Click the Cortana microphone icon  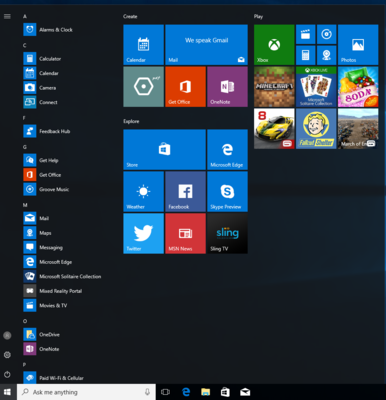click(x=147, y=392)
